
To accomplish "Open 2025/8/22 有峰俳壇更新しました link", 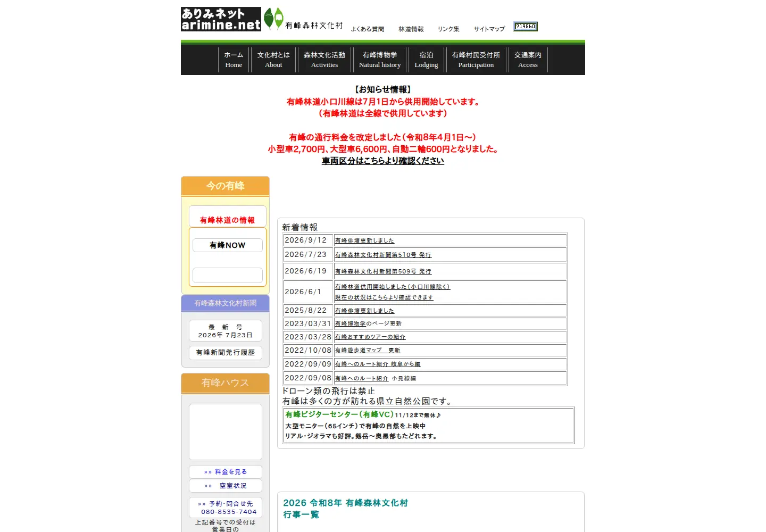I will 364,311.
